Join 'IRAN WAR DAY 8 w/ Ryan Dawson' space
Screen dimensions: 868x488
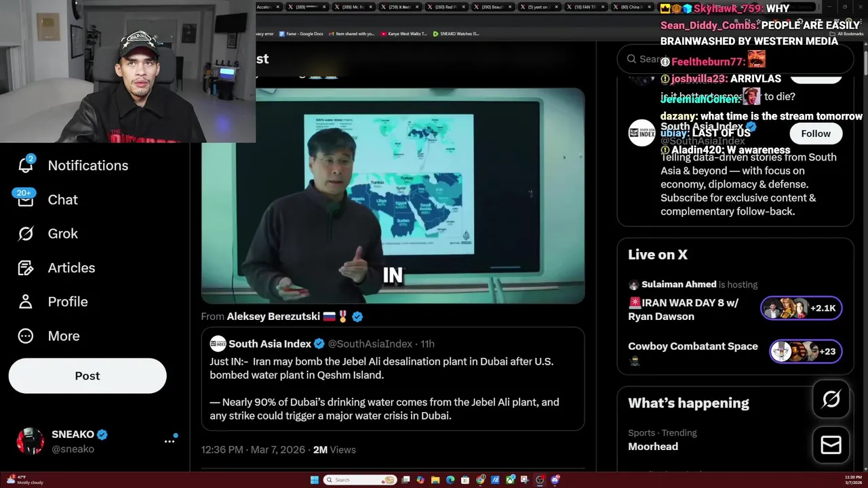(x=683, y=309)
